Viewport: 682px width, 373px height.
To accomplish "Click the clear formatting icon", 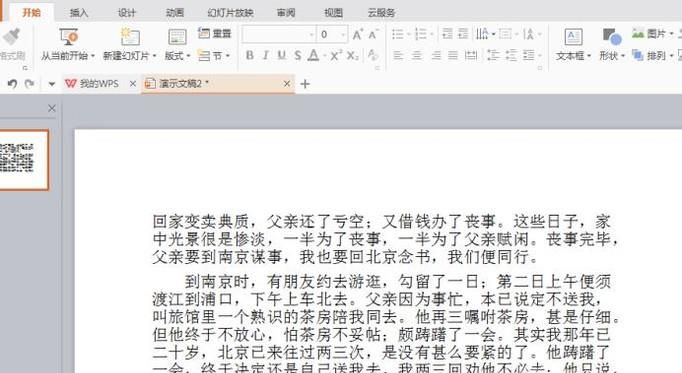I will click(373, 55).
